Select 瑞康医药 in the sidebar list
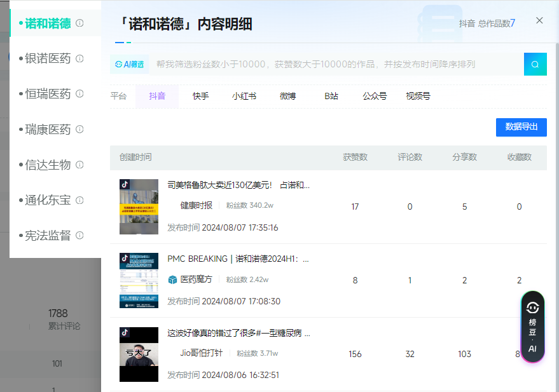 click(48, 129)
